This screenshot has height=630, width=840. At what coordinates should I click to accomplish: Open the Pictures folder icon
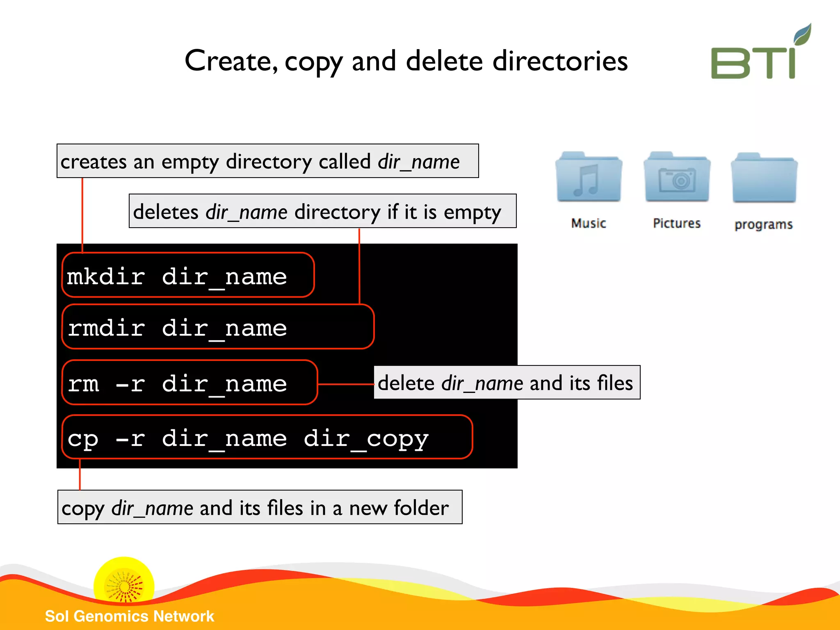[x=677, y=178]
